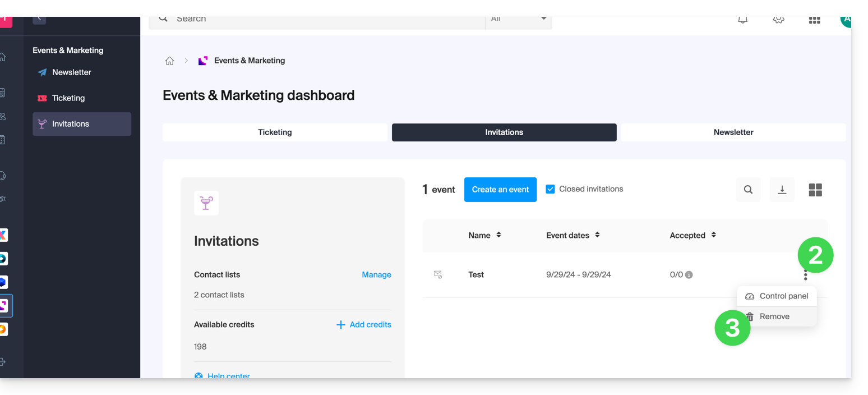Switch to the Newsletter tab
The height and width of the screenshot is (395, 868).
point(733,132)
